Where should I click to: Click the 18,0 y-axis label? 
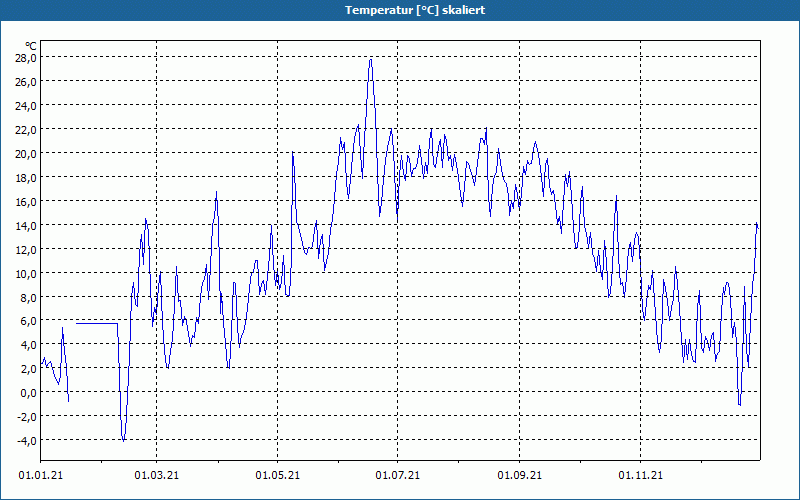[x=26, y=178]
